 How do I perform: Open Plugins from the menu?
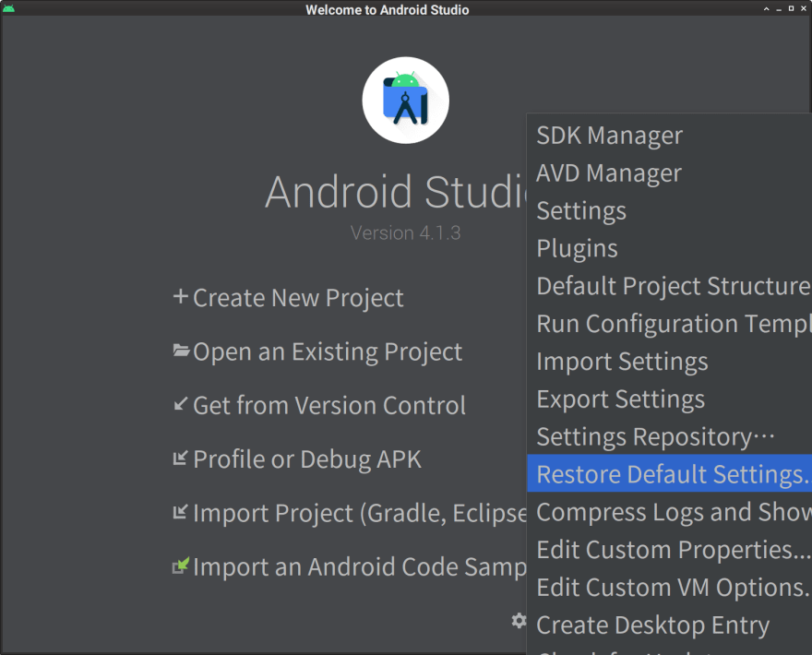[670, 248]
